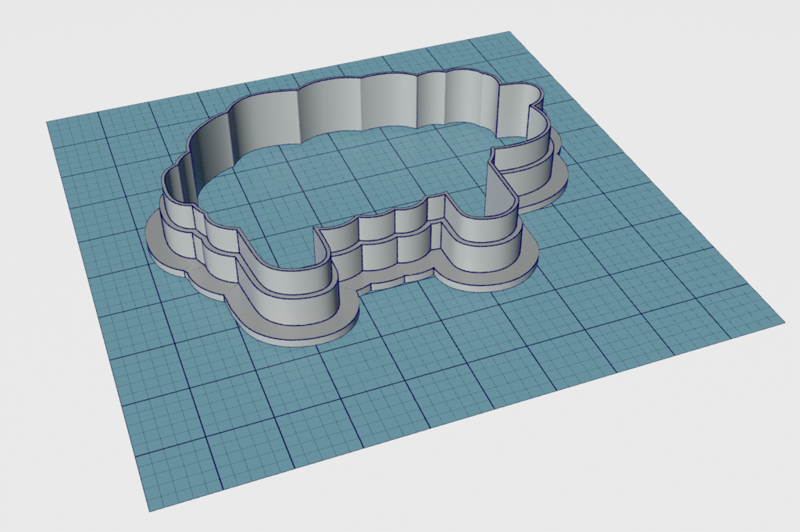
Task: Click the far top corner of the grid plane
Action: tap(509, 33)
